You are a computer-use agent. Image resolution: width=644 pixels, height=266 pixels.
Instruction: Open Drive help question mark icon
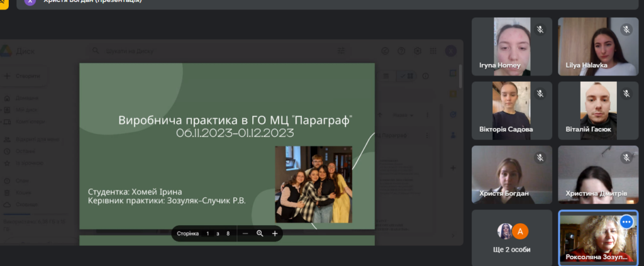[x=401, y=51]
